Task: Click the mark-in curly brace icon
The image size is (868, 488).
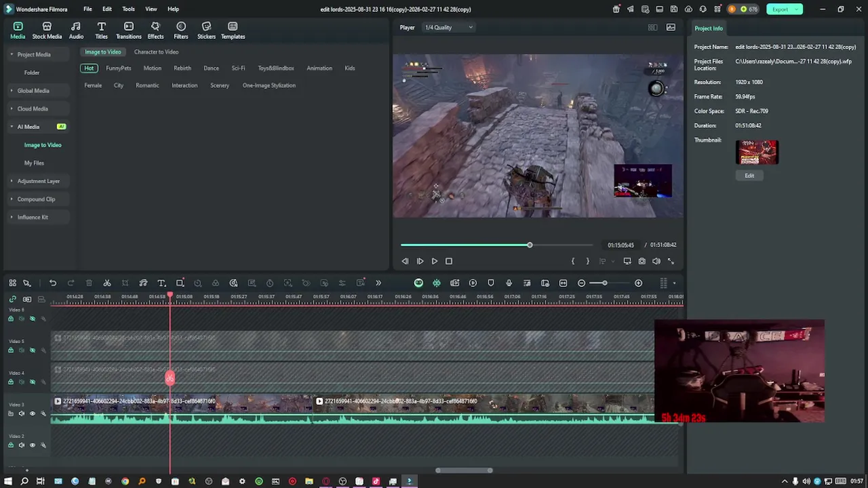Action: pos(573,261)
